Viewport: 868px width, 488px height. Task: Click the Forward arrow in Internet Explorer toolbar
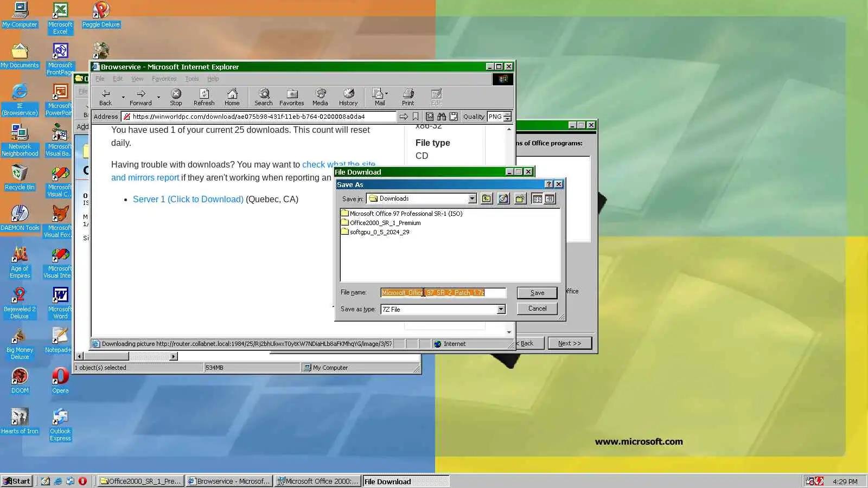coord(141,97)
